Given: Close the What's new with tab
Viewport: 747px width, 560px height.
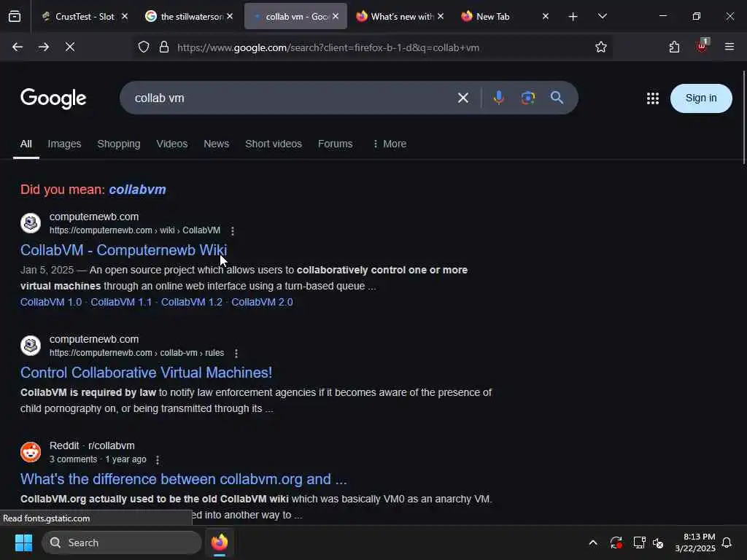Looking at the screenshot, I should tap(441, 16).
